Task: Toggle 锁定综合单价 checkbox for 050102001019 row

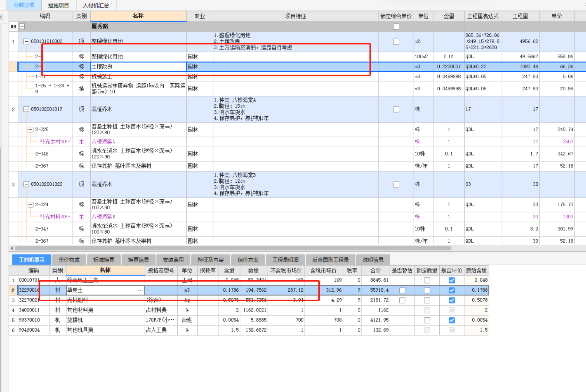Action: [396, 109]
